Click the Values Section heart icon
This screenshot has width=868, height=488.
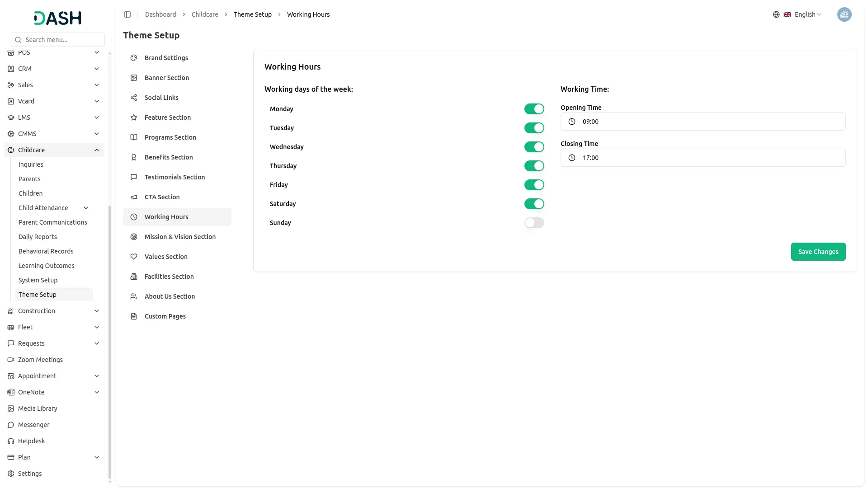[x=134, y=257]
